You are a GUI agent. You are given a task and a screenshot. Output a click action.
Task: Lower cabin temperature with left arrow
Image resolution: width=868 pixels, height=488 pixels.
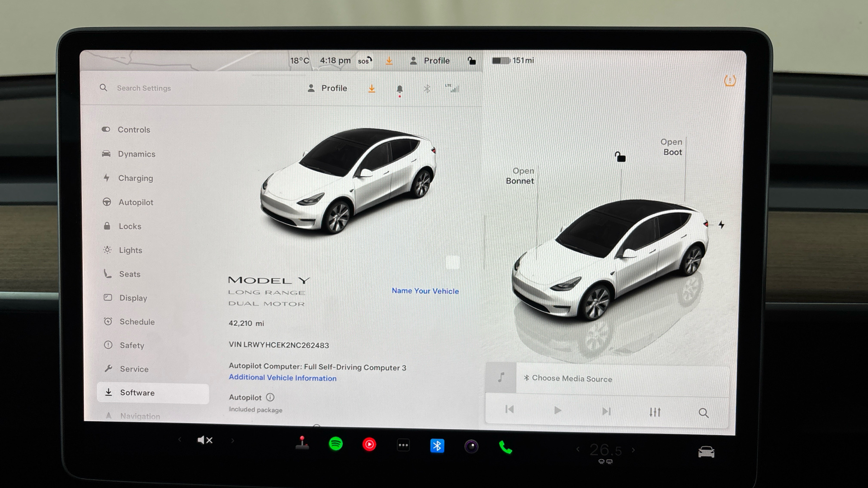(x=578, y=449)
